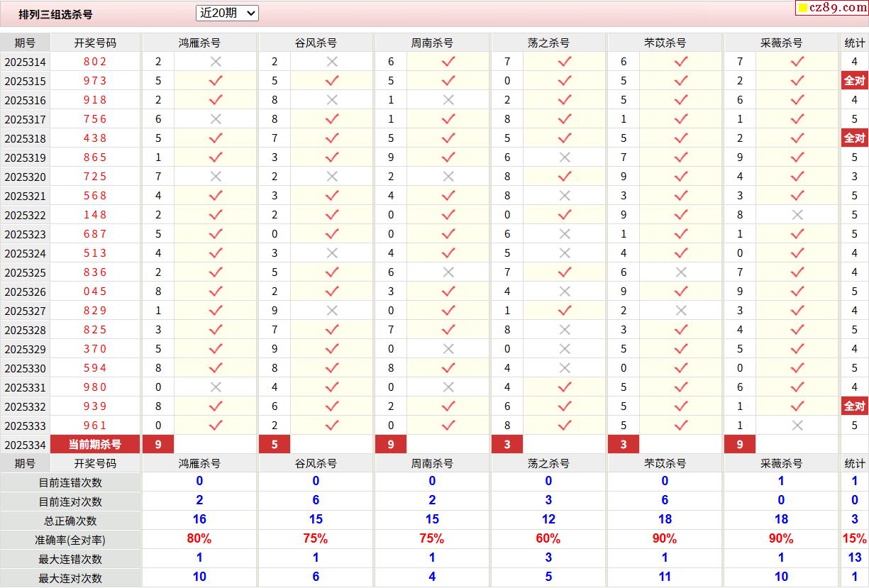Click the gray cross for 谷风杀号 in row 2025327
The width and height of the screenshot is (869, 588).
(332, 311)
